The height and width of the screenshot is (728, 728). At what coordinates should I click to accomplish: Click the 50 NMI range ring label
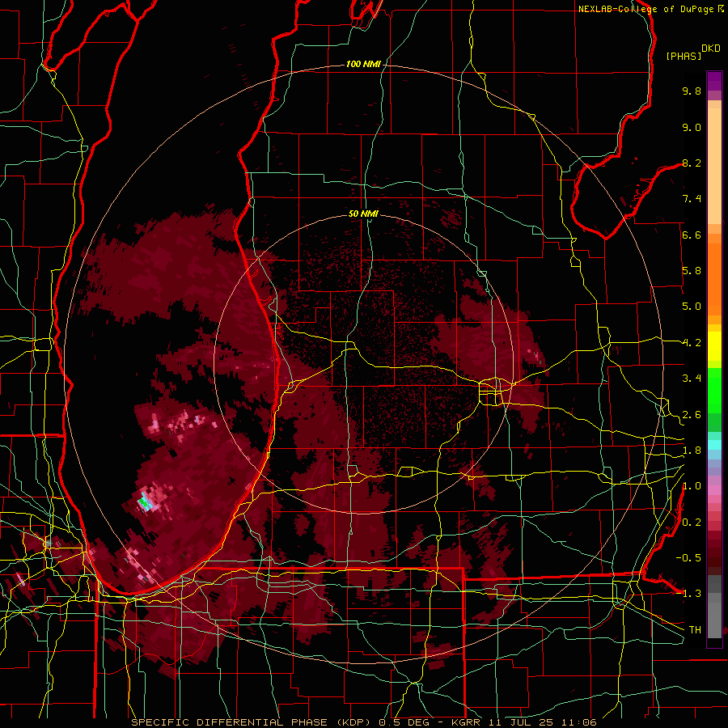[363, 214]
